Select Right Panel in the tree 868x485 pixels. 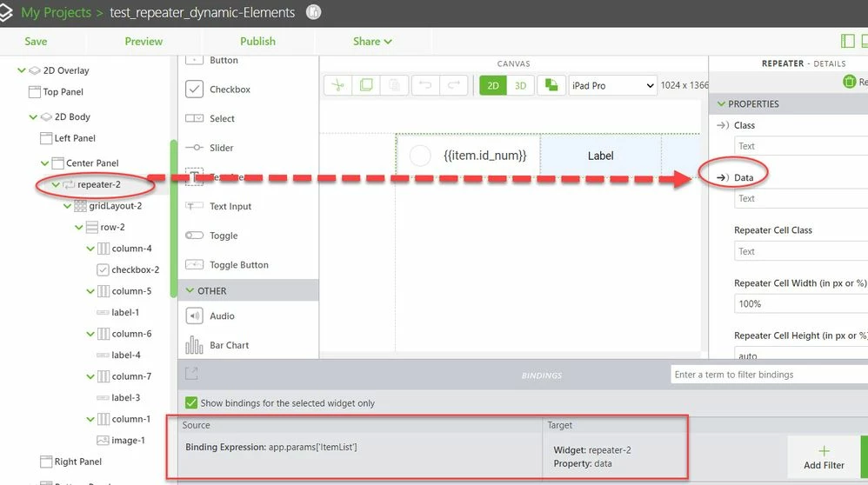[78, 462]
